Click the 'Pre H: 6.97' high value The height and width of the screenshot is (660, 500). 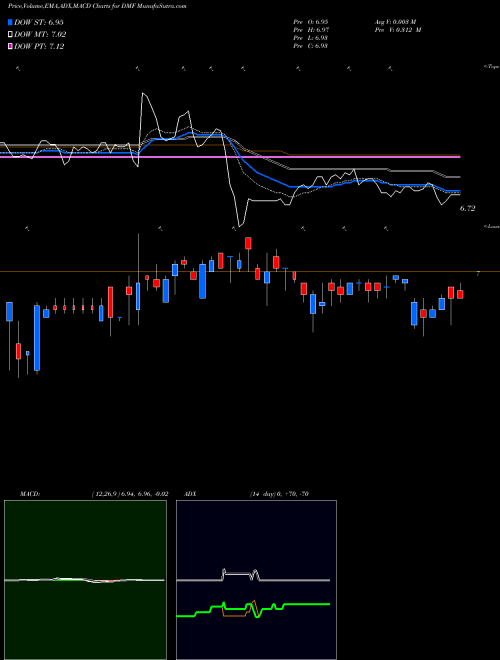coord(311,30)
